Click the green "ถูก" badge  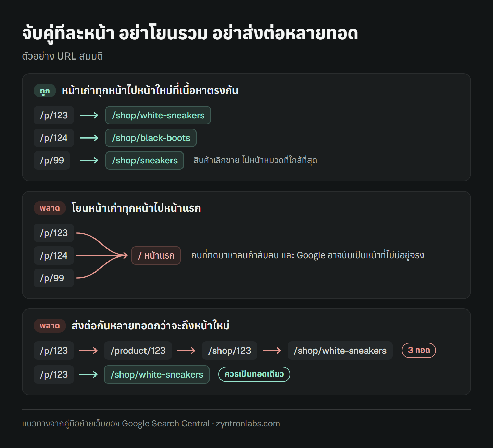(x=45, y=91)
